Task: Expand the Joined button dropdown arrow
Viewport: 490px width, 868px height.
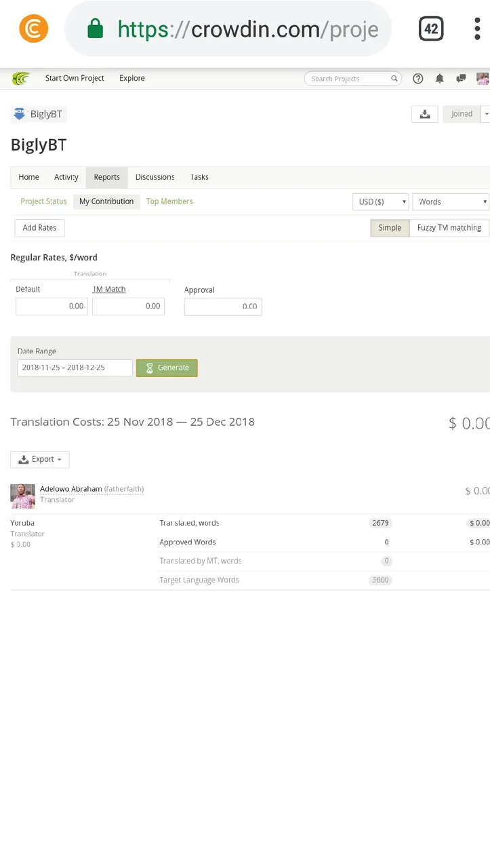Action: coord(485,114)
